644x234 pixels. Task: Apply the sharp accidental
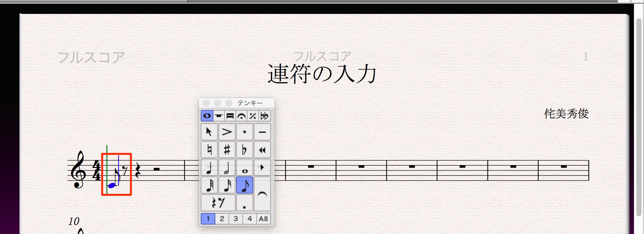click(x=227, y=150)
